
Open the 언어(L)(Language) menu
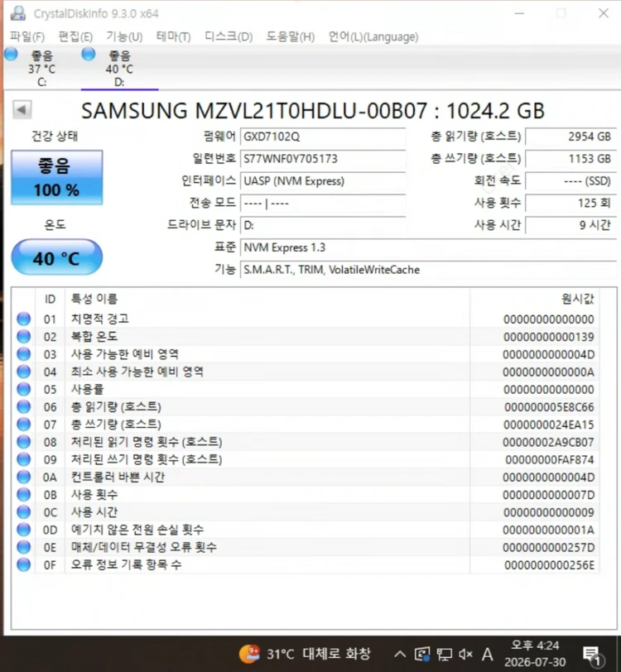coord(373,37)
